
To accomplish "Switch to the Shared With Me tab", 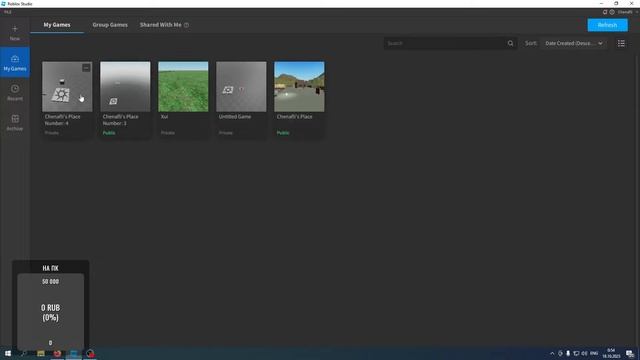I will click(x=160, y=25).
